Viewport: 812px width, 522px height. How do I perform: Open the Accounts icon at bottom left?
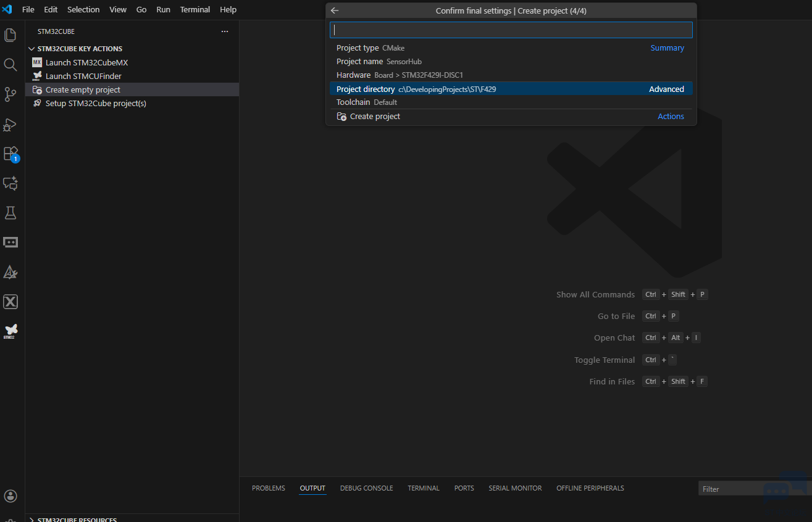(x=10, y=496)
